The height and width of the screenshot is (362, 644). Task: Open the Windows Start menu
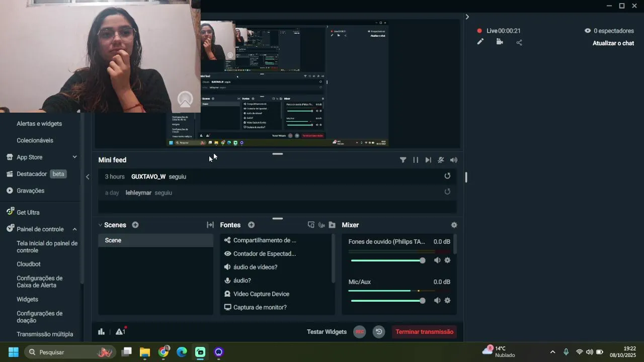point(14,352)
